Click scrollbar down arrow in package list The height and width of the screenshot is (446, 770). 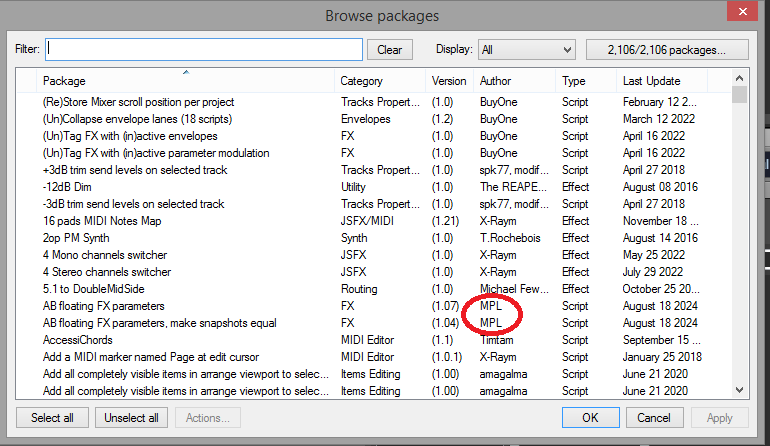[740, 390]
